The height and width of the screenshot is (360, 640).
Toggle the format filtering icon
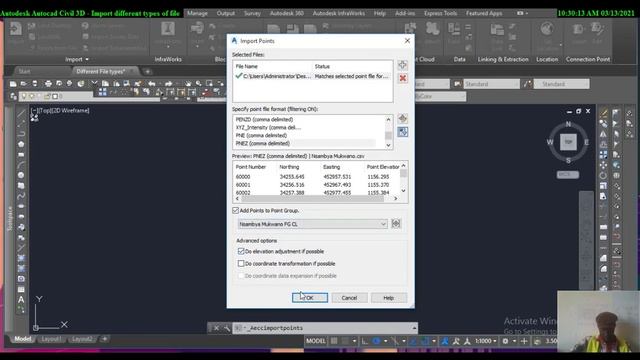pos(402,132)
